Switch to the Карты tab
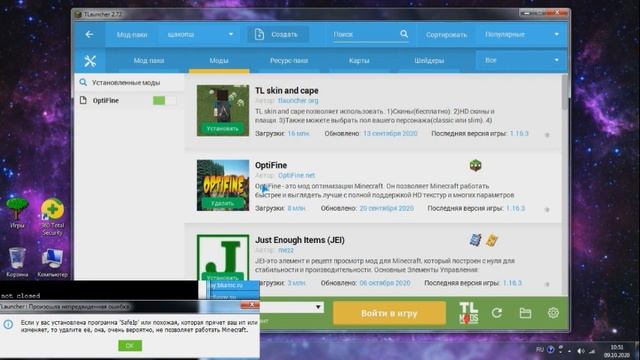The width and height of the screenshot is (640, 360). tap(359, 61)
